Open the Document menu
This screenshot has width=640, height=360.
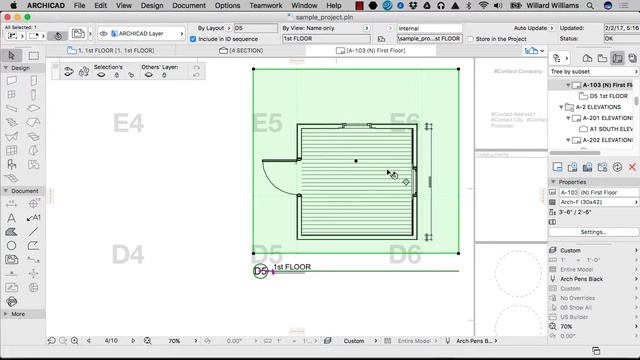tap(189, 5)
